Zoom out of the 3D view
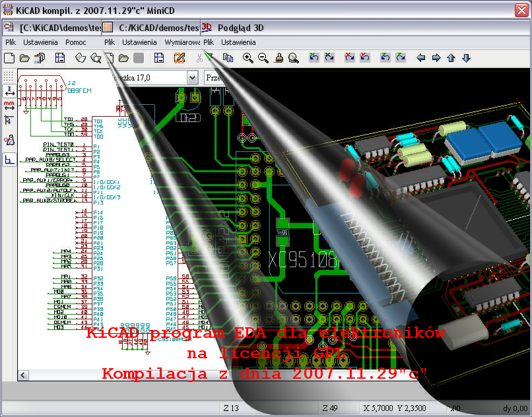The width and height of the screenshot is (532, 417). pyautogui.click(x=263, y=58)
